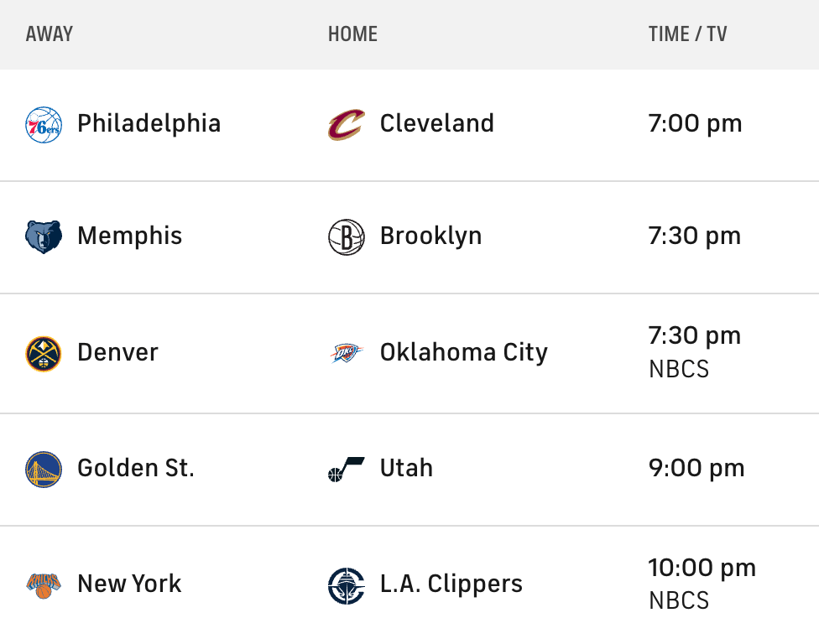
Task: Click the L.A. Clippers logo
Action: tap(346, 585)
